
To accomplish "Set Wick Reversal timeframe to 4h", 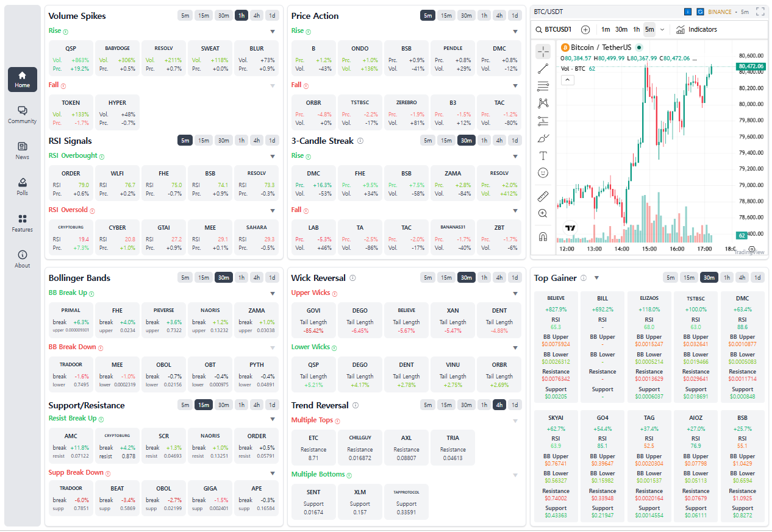I will [499, 278].
